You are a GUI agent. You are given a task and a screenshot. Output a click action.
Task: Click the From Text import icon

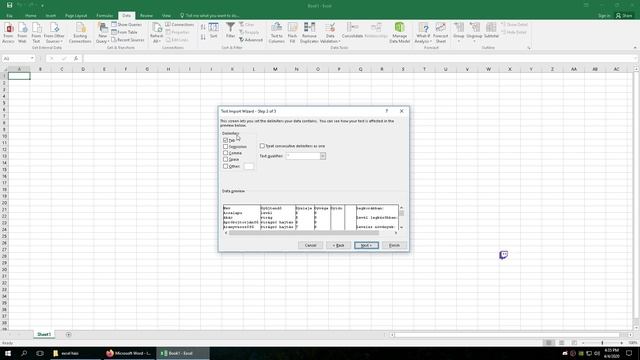(36, 33)
